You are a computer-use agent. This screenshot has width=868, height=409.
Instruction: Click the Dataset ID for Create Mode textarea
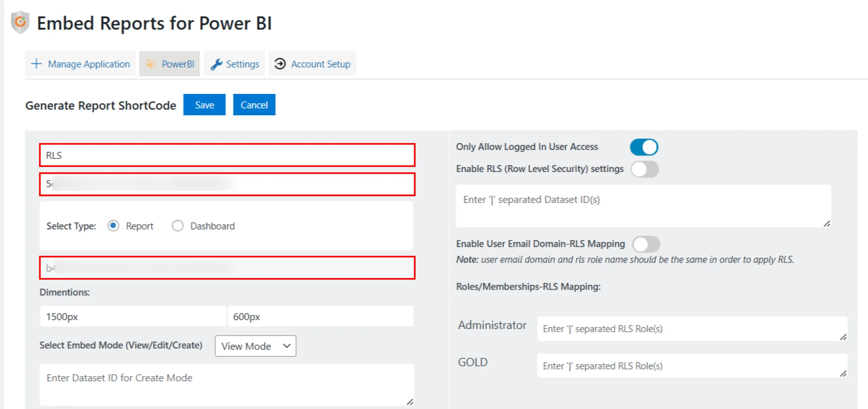(227, 385)
